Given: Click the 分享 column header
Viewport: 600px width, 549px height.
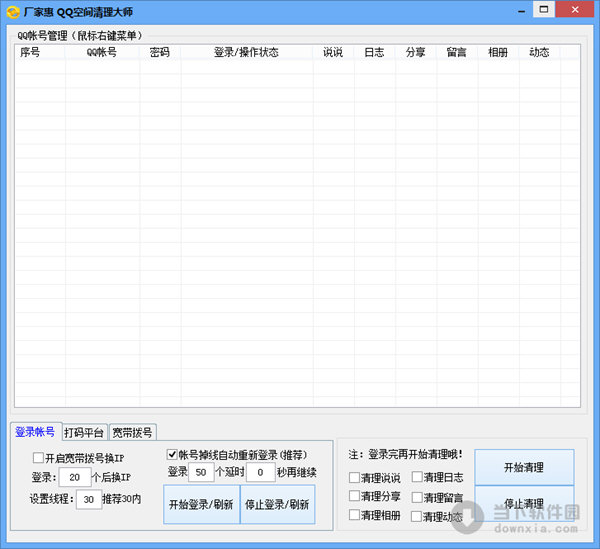Looking at the screenshot, I should pyautogui.click(x=416, y=52).
